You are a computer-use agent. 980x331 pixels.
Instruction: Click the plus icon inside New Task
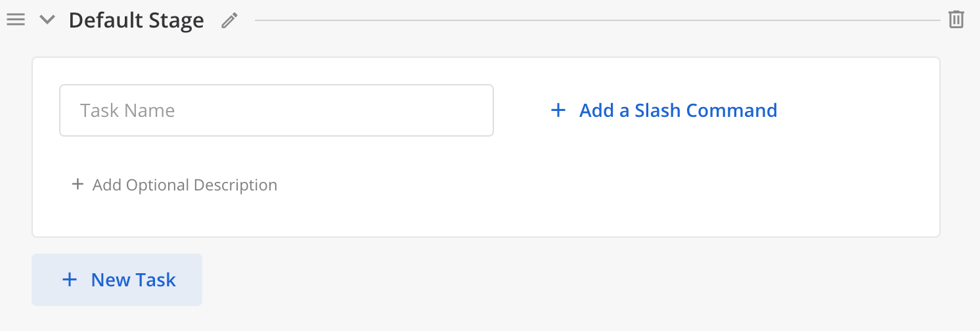click(69, 280)
